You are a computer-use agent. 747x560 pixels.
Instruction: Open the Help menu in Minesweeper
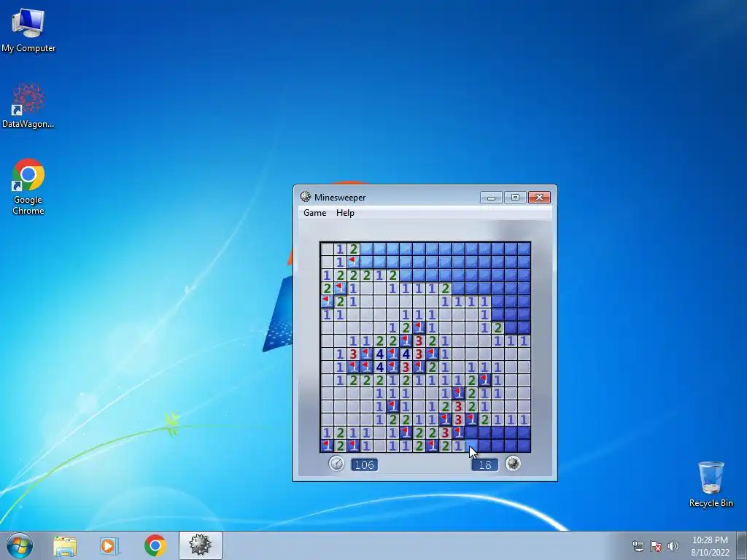(x=345, y=213)
